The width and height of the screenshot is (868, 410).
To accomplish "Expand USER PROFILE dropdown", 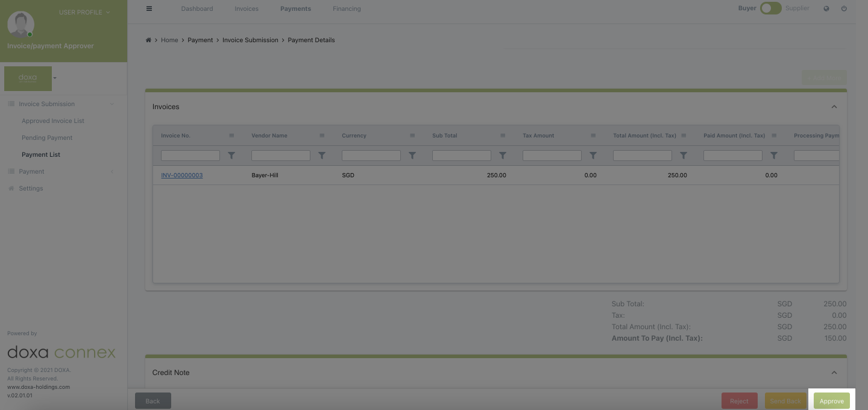I will pyautogui.click(x=84, y=12).
